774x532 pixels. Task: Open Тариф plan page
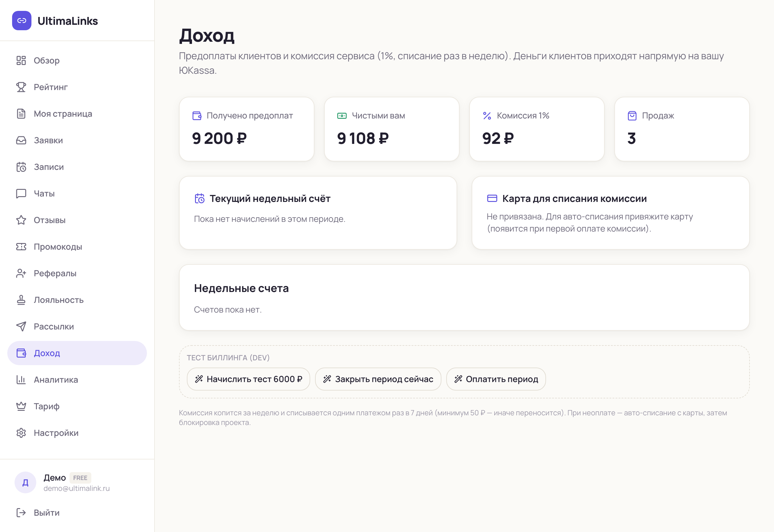point(77,406)
